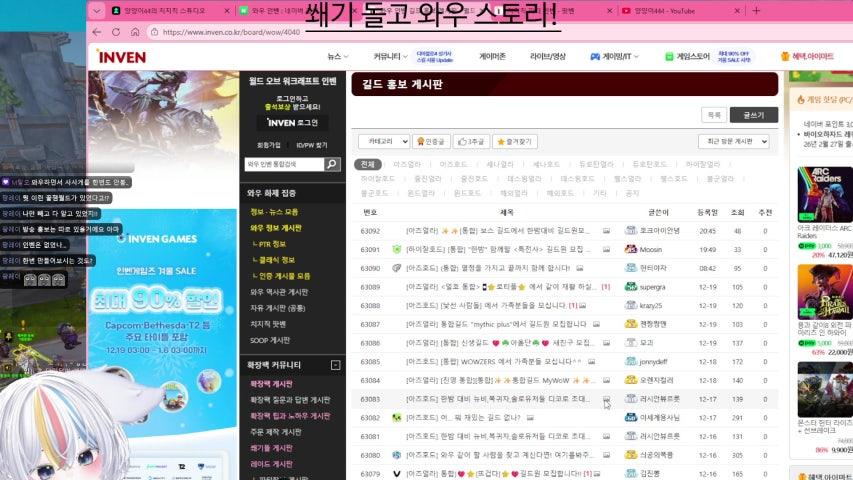Open post 63082 title
This screenshot has height=480, width=853.
(x=463, y=417)
